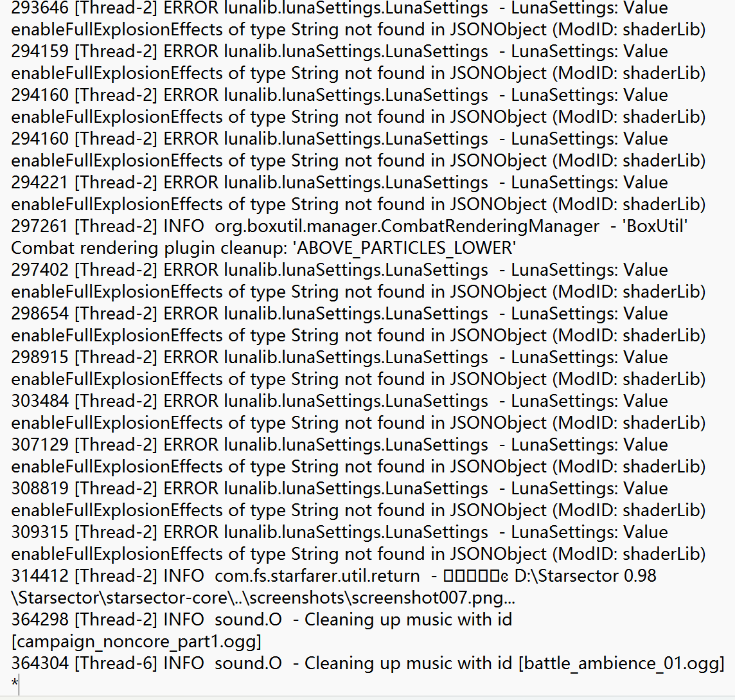Click the campaign_noncore_part1.ogg text
The height and width of the screenshot is (700, 735).
pyautogui.click(x=136, y=642)
